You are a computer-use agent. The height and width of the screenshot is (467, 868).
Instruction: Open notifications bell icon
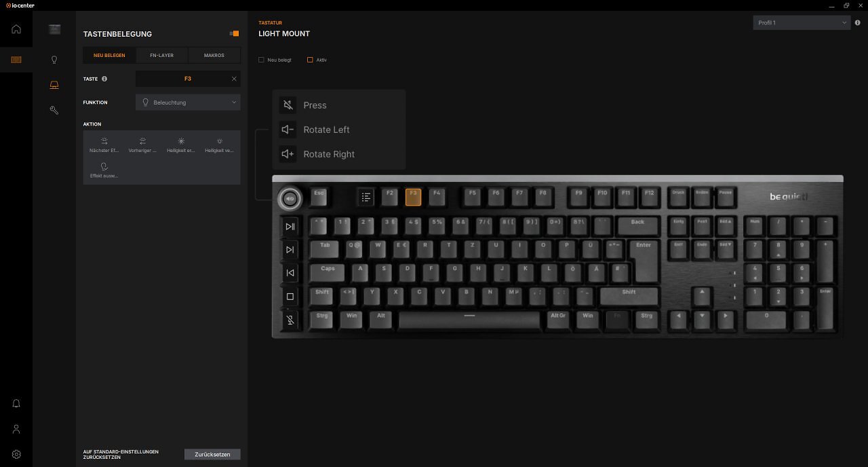click(16, 403)
